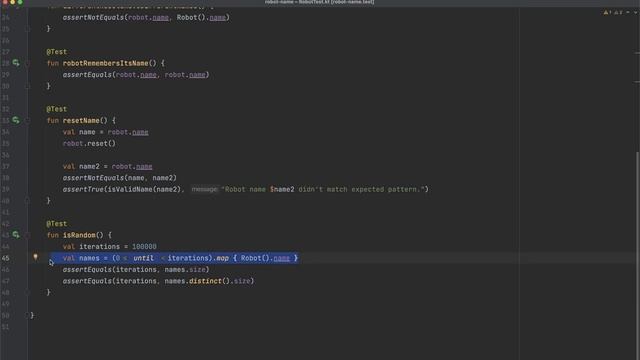This screenshot has height=360, width=640.
Task: Click the robot.reset() call
Action: pos(89,143)
